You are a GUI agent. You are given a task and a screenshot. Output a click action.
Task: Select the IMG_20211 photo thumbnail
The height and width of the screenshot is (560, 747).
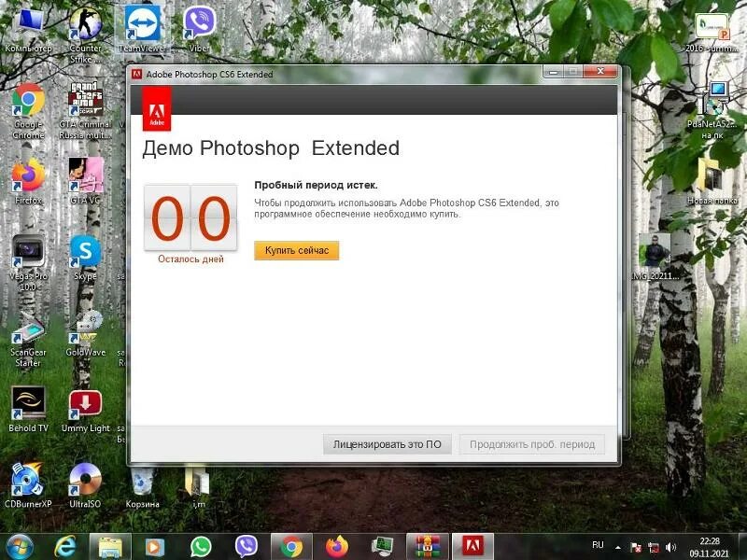(655, 257)
